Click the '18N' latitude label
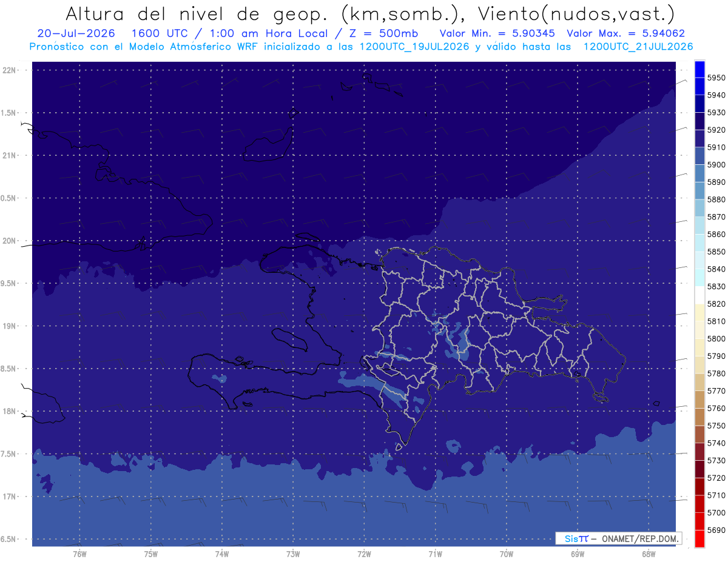The image size is (728, 562). (x=10, y=411)
